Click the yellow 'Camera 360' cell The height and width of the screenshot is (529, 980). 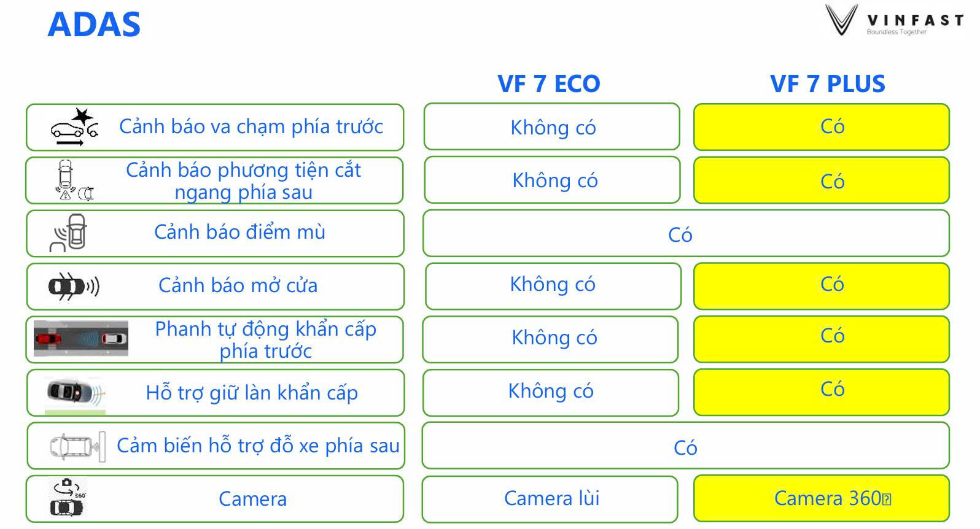pos(821,498)
